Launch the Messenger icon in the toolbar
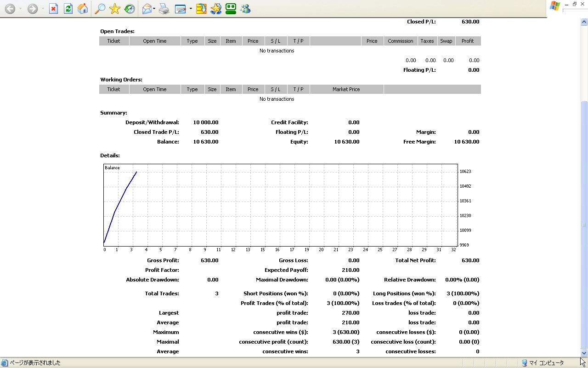This screenshot has width=588, height=368. pos(245,9)
